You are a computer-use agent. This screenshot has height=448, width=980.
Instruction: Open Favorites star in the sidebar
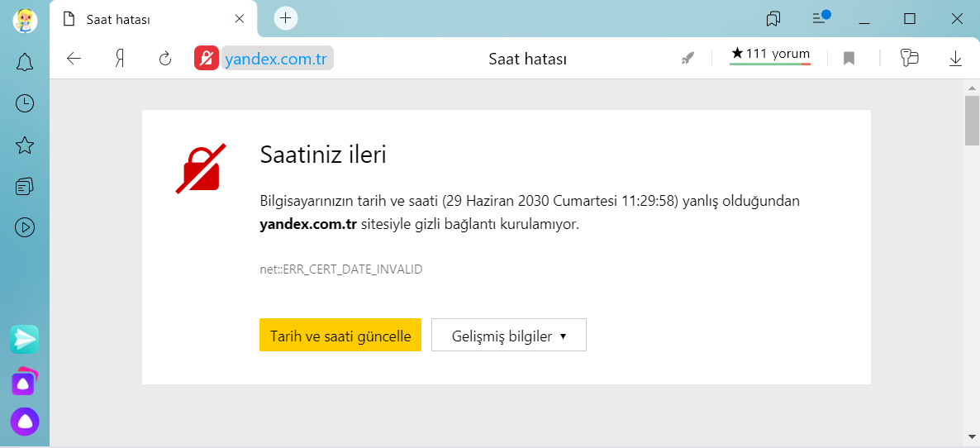click(24, 145)
